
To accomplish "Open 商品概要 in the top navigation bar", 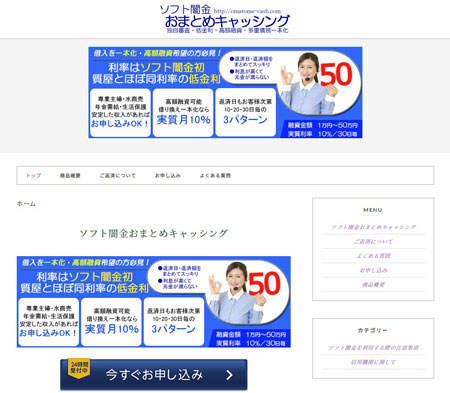I will tap(70, 175).
